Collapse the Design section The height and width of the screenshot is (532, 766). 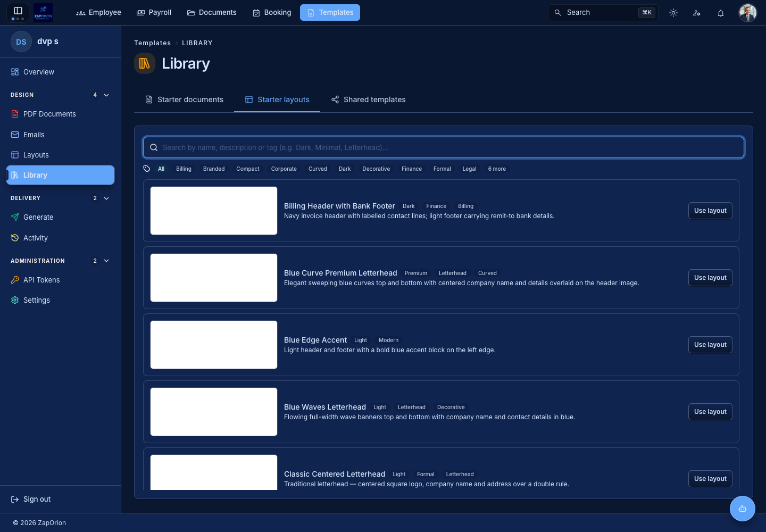tap(106, 95)
